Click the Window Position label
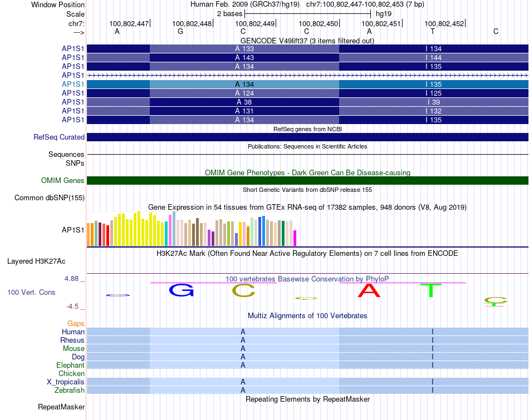Viewport: 529px width, 420px height. coord(58,4)
